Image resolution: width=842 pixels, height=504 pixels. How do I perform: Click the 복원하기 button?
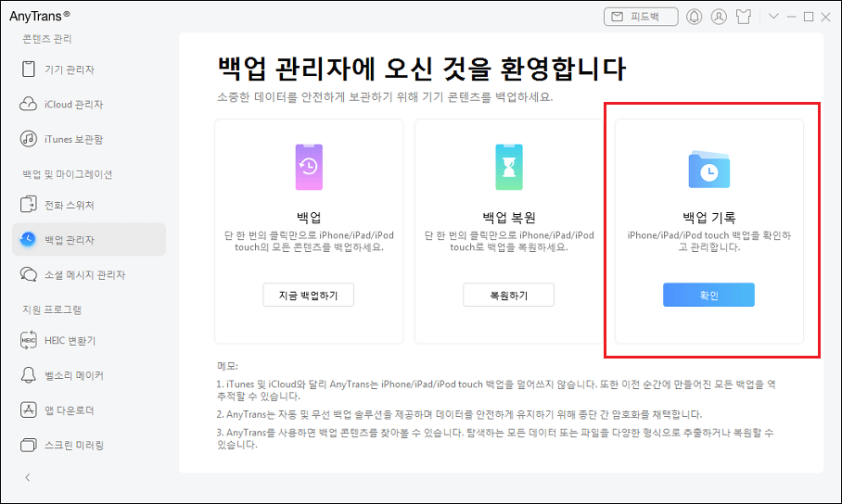[x=508, y=295]
